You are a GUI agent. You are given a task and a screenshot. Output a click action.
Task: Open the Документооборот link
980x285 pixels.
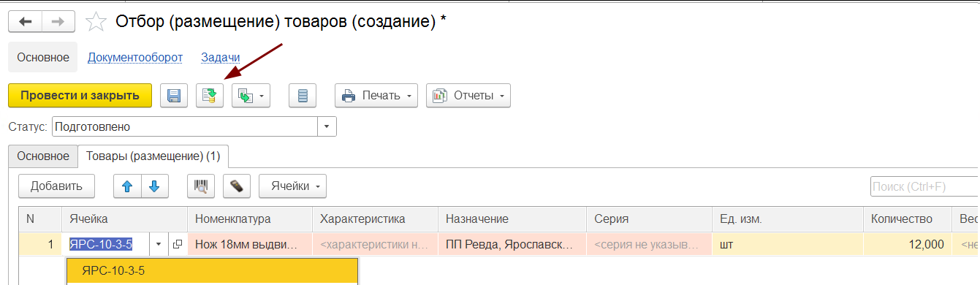[x=135, y=57]
